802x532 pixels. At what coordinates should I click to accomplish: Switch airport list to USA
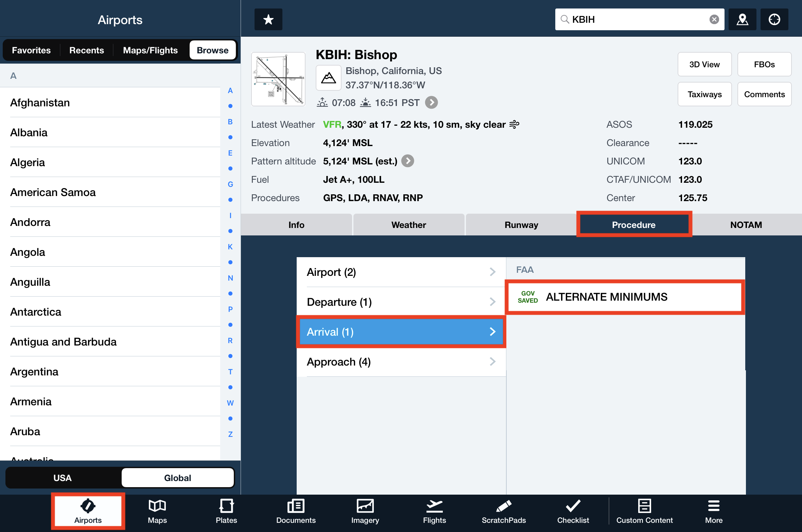click(x=63, y=478)
